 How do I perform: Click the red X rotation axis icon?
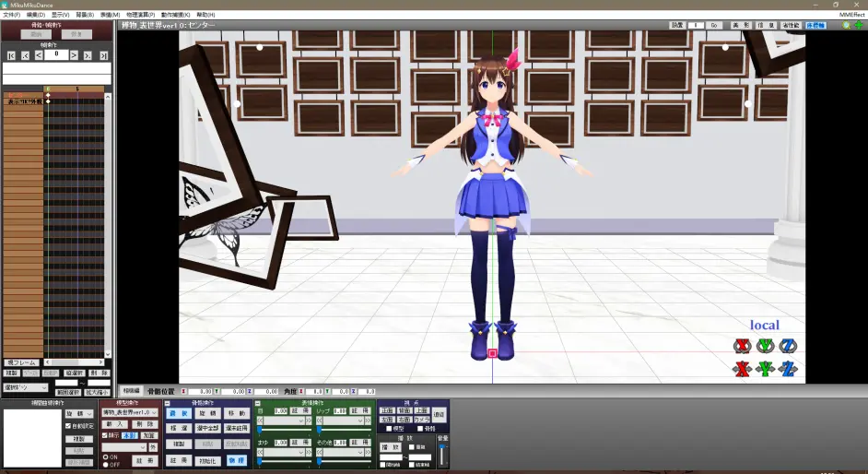click(x=742, y=346)
